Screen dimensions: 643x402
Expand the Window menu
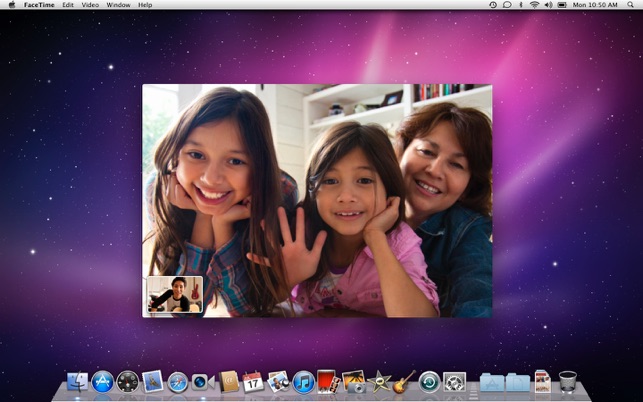(x=118, y=5)
